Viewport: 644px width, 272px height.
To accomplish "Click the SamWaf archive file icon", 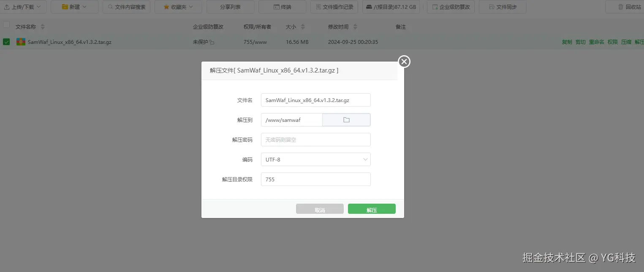I will [21, 42].
